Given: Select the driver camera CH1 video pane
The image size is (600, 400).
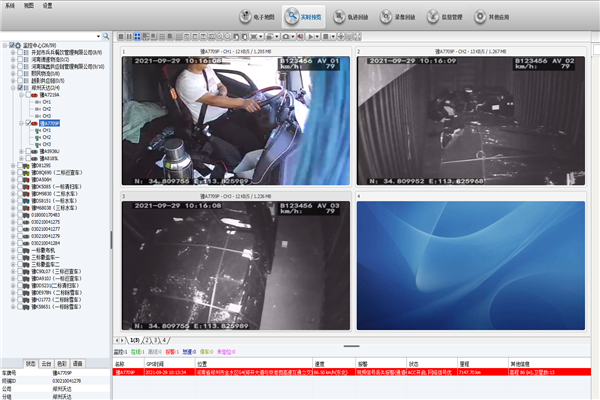Looking at the screenshot, I should (x=235, y=120).
